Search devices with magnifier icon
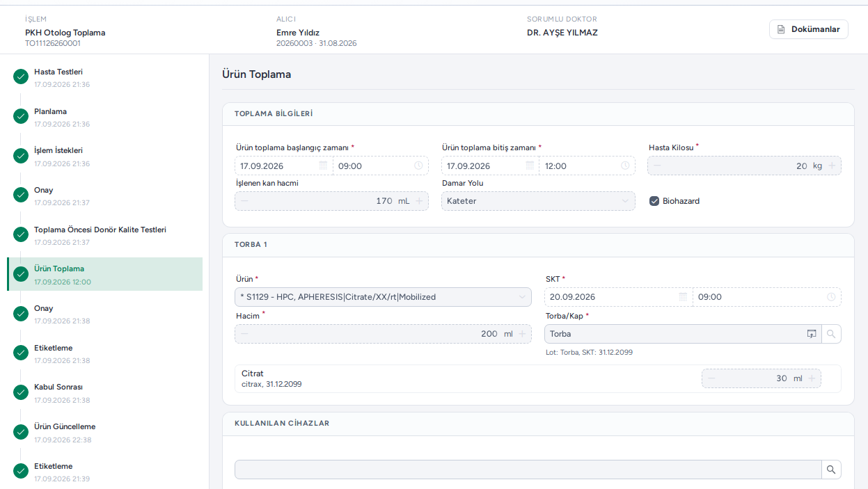Screen dimensions: 868x489 point(831,470)
